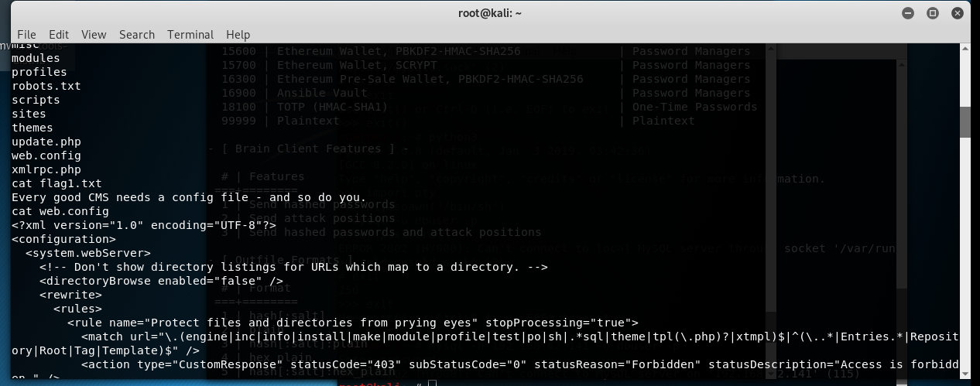
Task: Click the 'themes' directory entry
Action: [33, 128]
